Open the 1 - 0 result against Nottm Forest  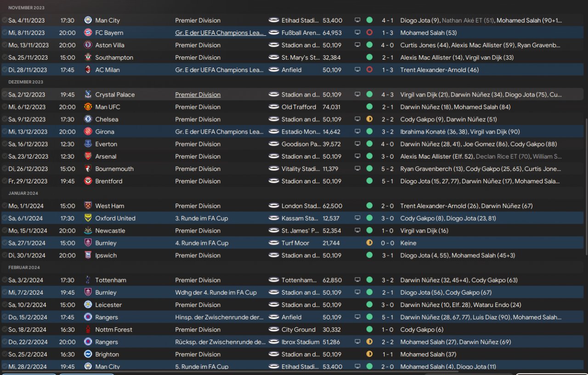pyautogui.click(x=387, y=330)
